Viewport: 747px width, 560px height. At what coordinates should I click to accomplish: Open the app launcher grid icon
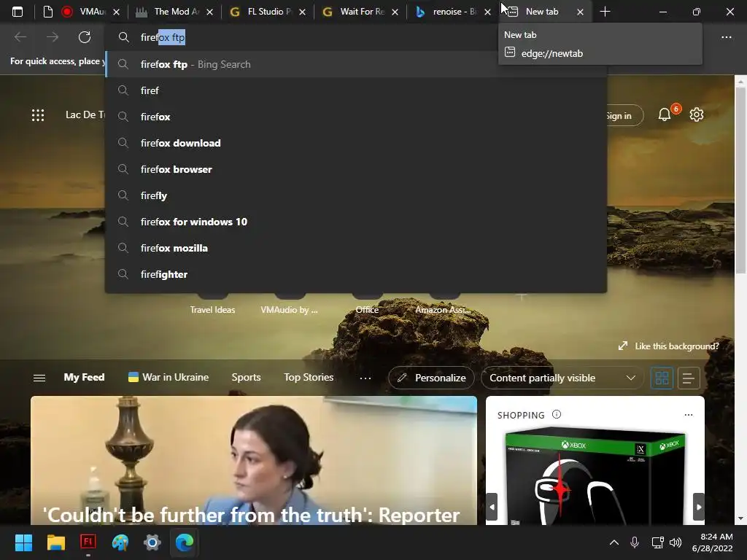point(38,114)
